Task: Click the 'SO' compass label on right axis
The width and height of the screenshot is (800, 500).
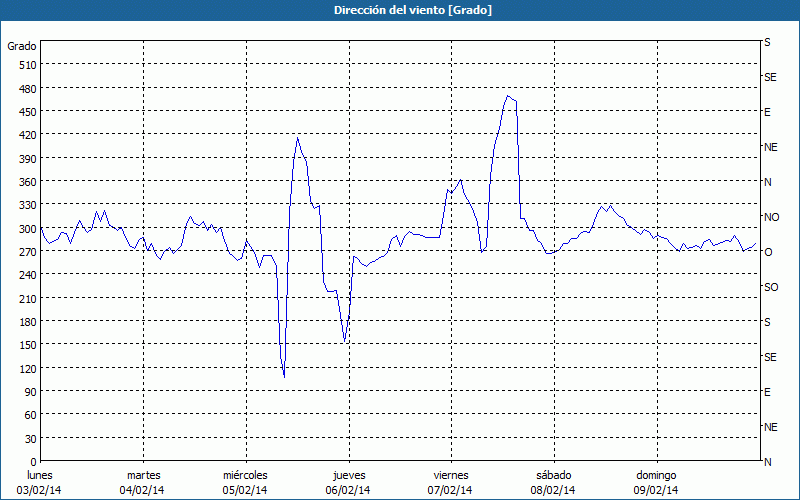Action: [771, 287]
